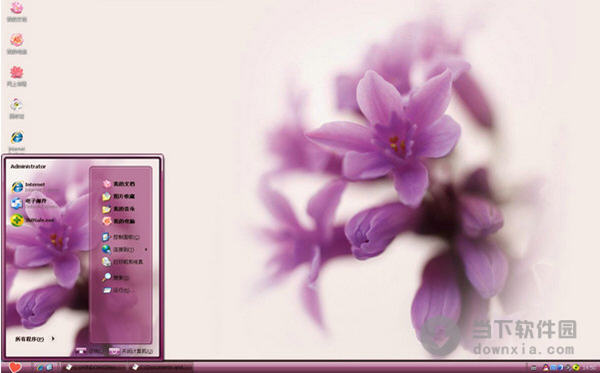
Task: Open 图片收藏 (My Pictures) in Start menu
Action: point(119,197)
